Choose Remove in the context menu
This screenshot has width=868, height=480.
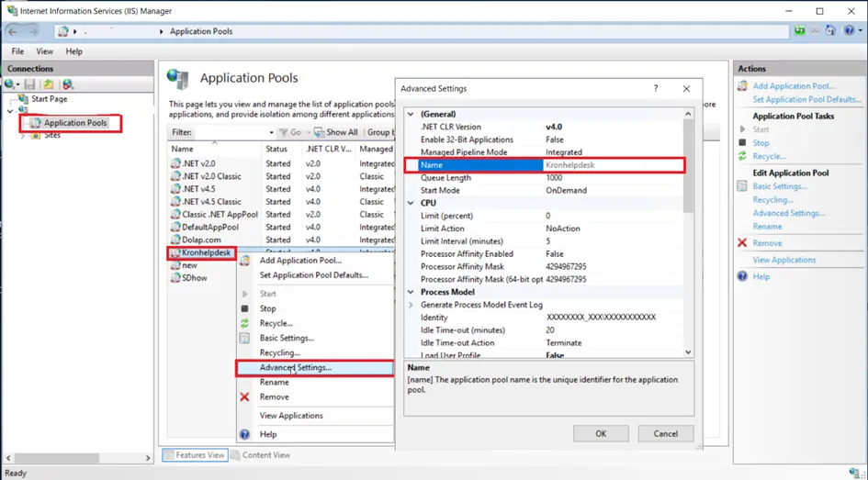pyautogui.click(x=274, y=397)
